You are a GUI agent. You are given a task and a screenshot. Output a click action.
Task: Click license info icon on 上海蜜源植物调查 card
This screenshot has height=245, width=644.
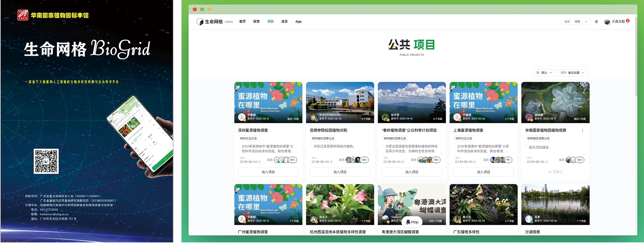475,162
